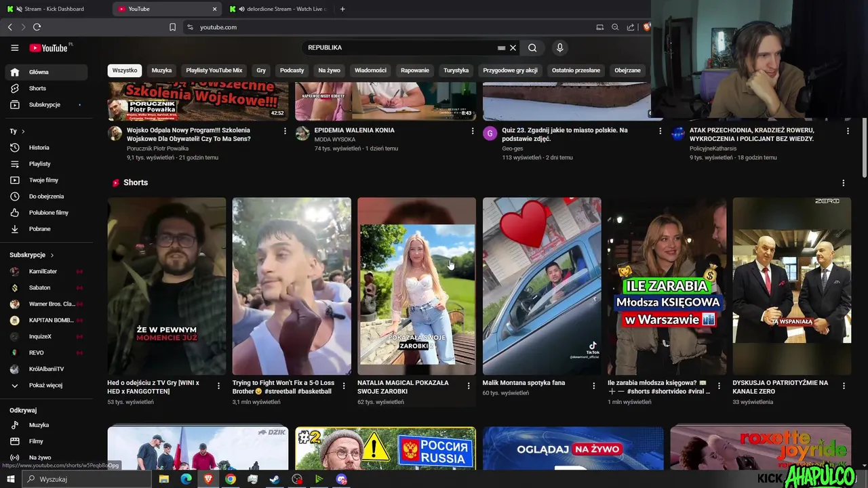Open the on-screen keyboard icon in search box

pyautogui.click(x=501, y=47)
